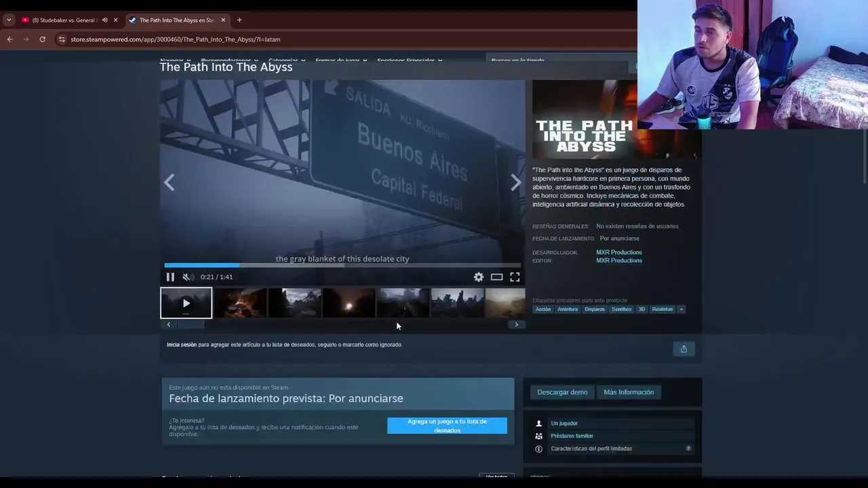Reload the browser page
Image resolution: width=868 pixels, height=488 pixels.
[x=42, y=39]
